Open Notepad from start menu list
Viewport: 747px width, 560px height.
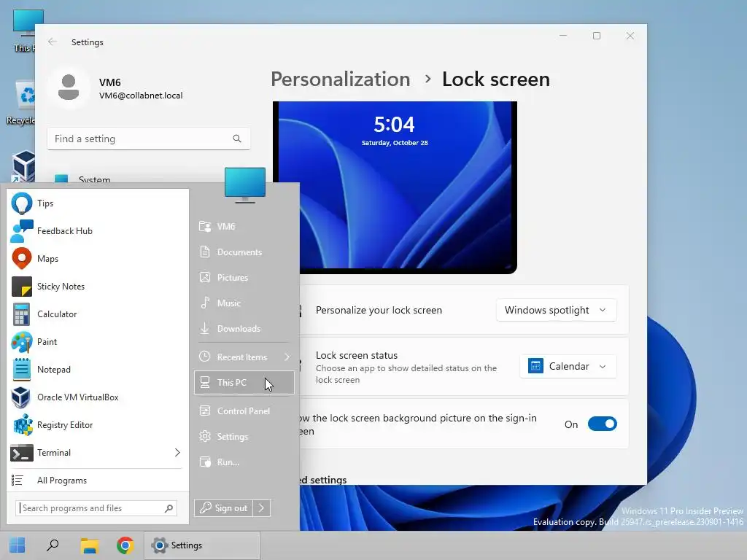97,370
